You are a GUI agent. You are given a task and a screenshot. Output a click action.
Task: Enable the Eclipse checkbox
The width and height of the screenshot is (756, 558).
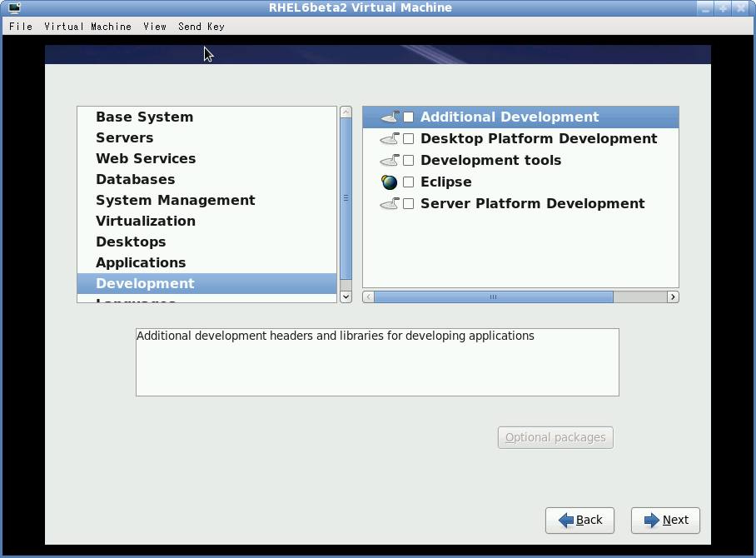pos(408,182)
